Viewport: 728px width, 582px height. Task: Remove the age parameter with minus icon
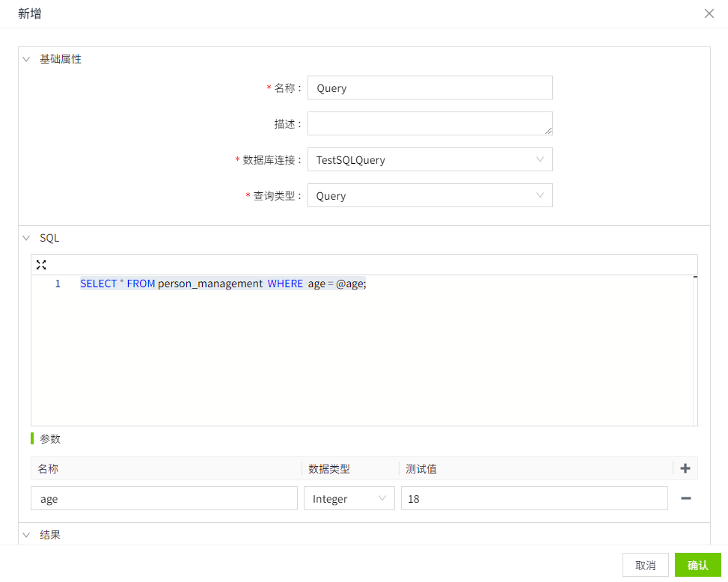685,498
